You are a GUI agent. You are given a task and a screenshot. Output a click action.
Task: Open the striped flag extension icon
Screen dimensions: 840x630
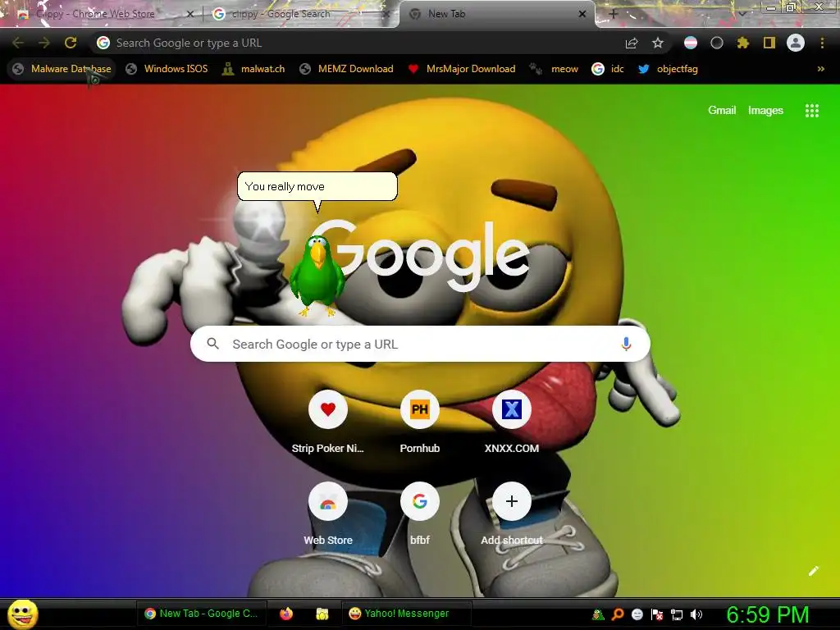[691, 43]
